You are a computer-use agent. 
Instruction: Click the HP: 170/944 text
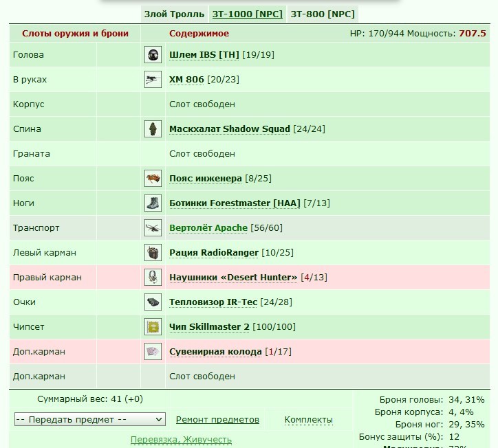coord(377,34)
